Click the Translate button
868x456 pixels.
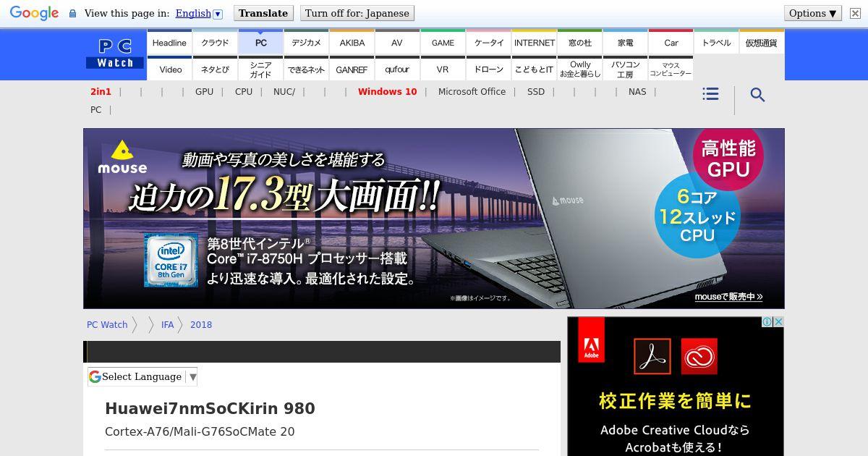263,13
